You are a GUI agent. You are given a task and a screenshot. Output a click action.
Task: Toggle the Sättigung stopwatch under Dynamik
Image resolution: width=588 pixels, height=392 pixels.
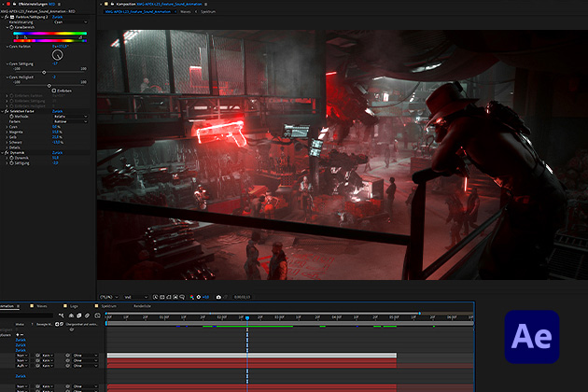[x=11, y=163]
